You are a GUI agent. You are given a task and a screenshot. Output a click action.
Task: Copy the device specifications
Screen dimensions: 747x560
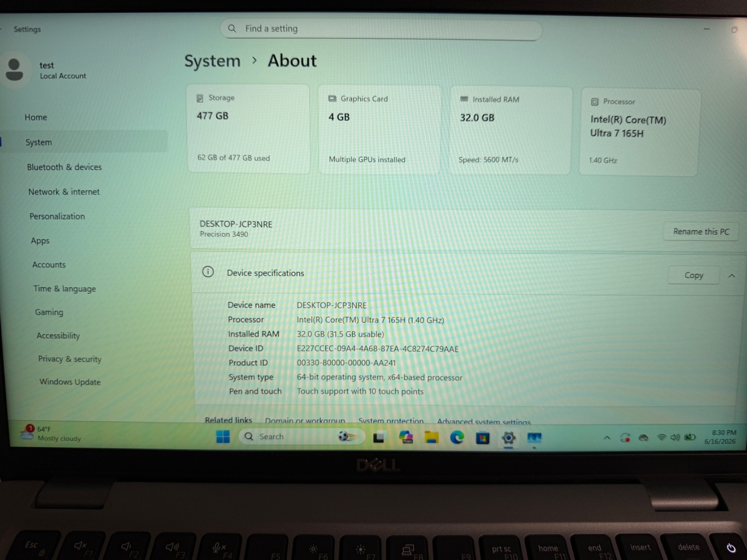tap(693, 275)
